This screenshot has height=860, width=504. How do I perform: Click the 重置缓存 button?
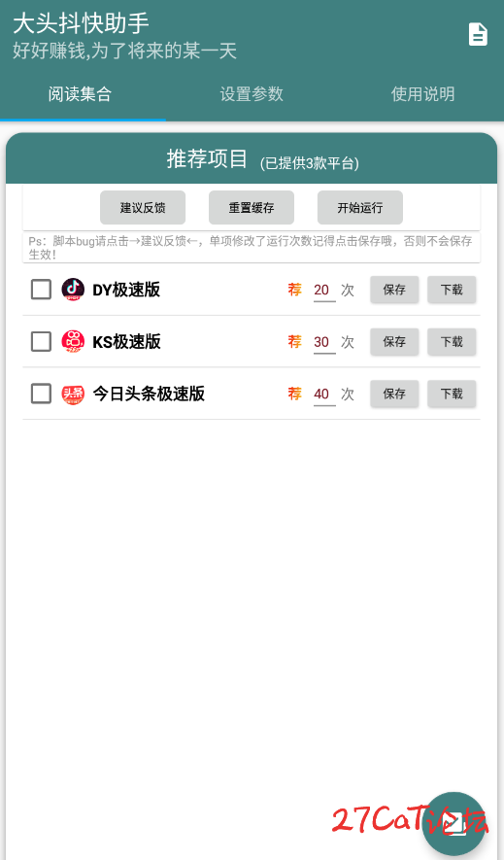pos(252,208)
